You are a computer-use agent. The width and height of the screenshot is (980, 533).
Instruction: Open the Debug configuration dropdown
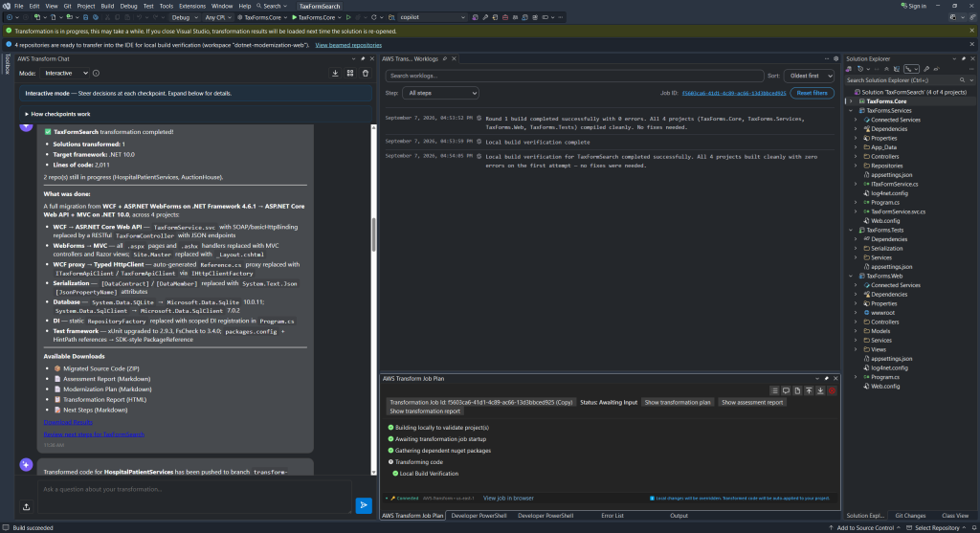coord(185,17)
